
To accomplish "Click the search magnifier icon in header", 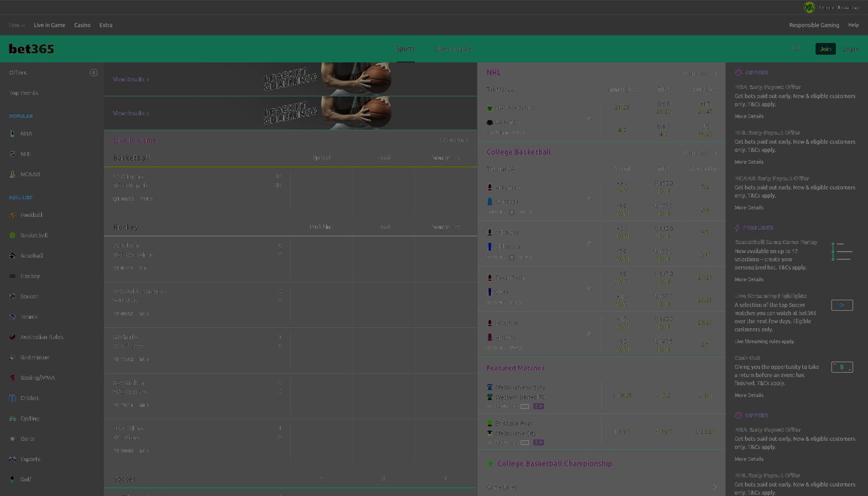I will click(x=796, y=48).
